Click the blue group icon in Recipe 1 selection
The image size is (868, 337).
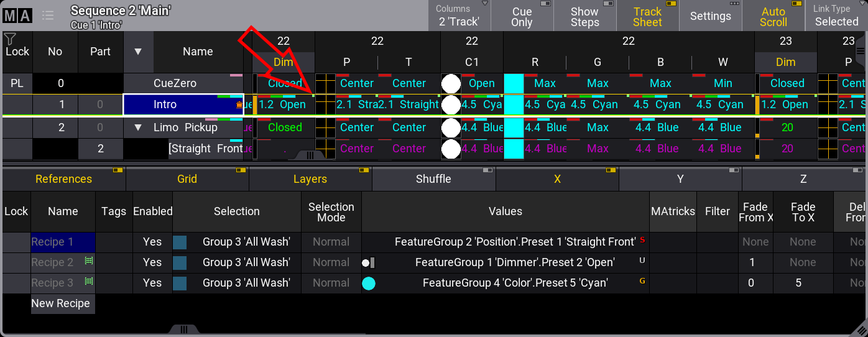pyautogui.click(x=180, y=242)
